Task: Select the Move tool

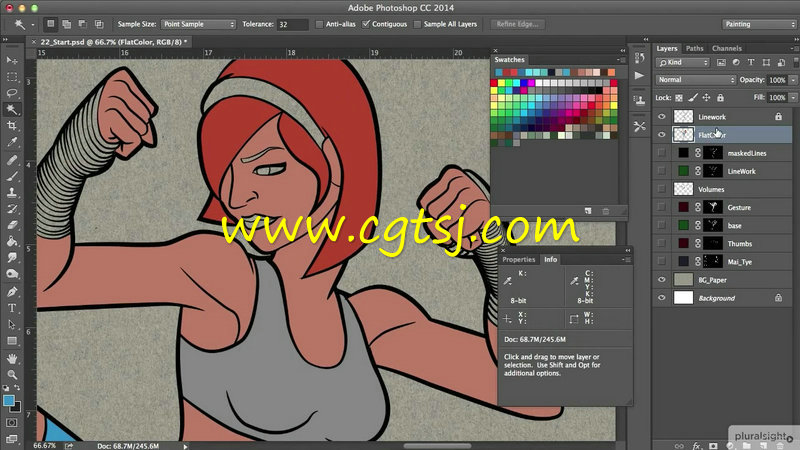Action: click(12, 60)
